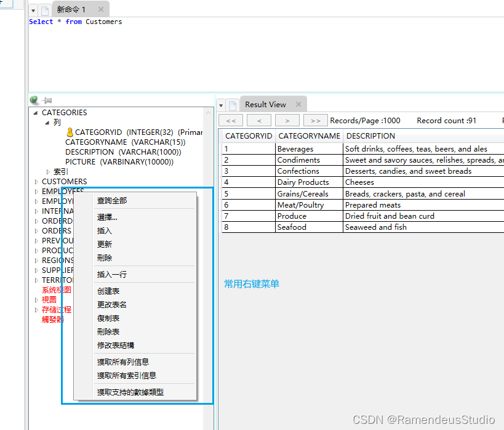Screen dimensions: 504x430
Task: Go to previous page with < button
Action: [259, 121]
